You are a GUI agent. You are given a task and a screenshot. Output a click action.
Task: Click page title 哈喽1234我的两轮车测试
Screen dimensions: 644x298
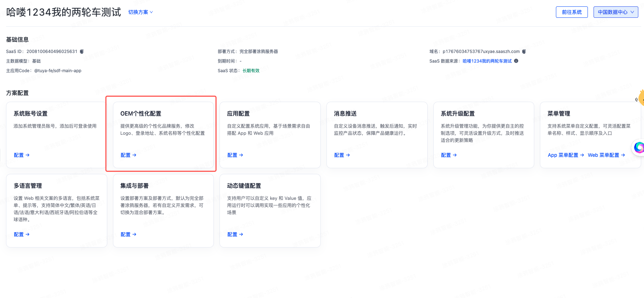pos(64,12)
